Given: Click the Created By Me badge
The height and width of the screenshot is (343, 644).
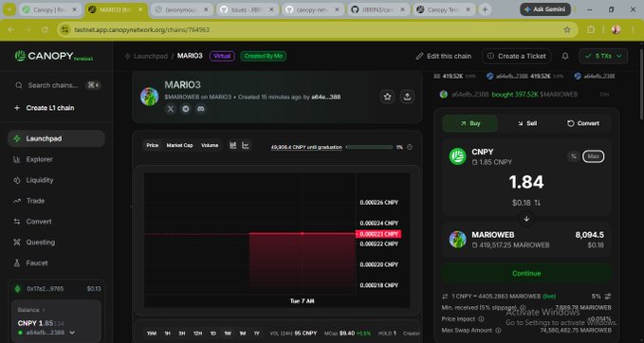Looking at the screenshot, I should tap(264, 56).
